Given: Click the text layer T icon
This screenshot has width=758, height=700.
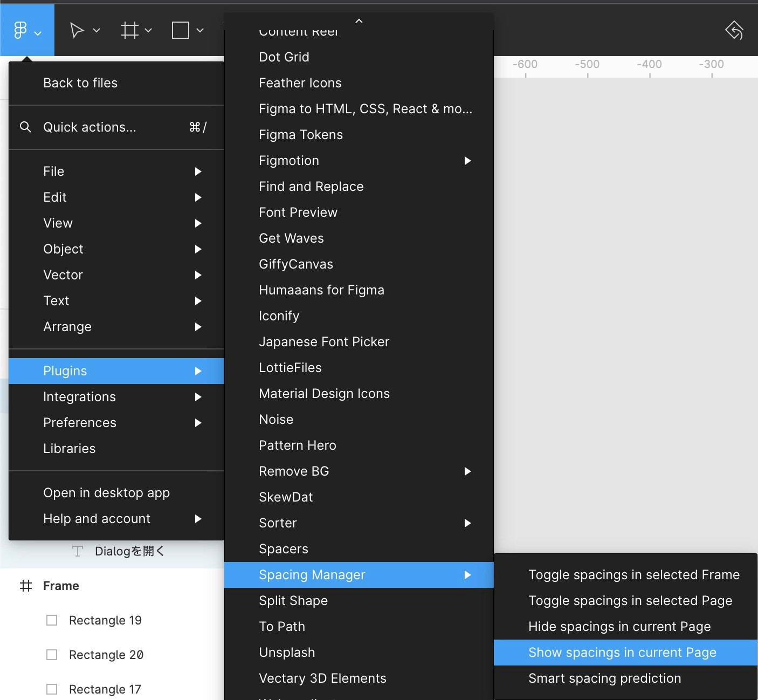Looking at the screenshot, I should click(x=78, y=551).
